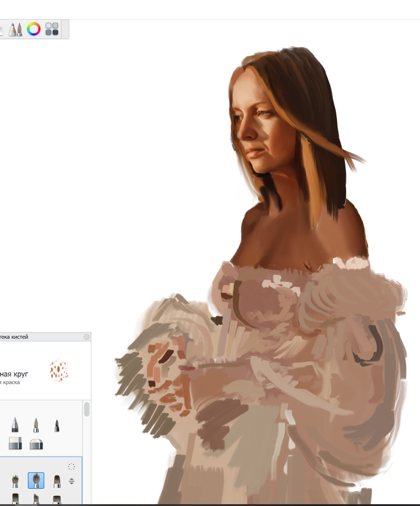Click the current brush name text
Viewport: 420px width, 506px height.
coord(14,373)
